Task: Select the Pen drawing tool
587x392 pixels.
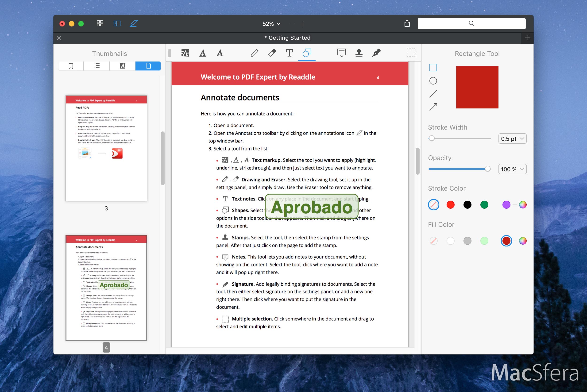Action: coord(255,53)
